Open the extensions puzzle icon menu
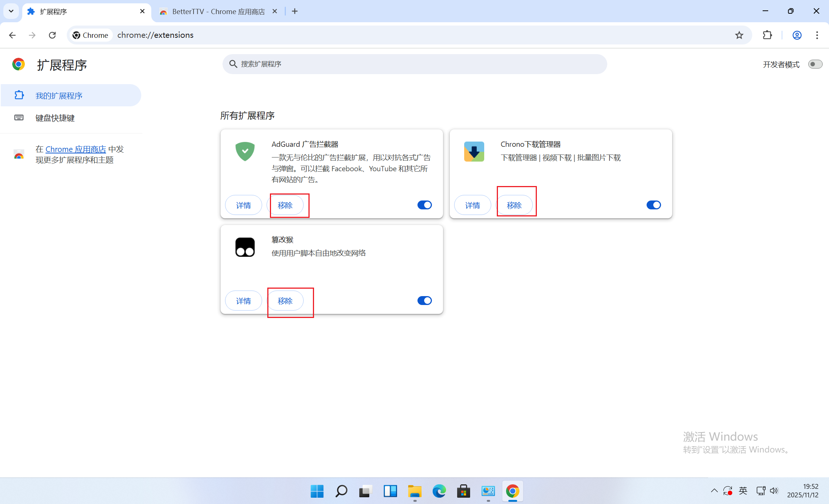 767,35
